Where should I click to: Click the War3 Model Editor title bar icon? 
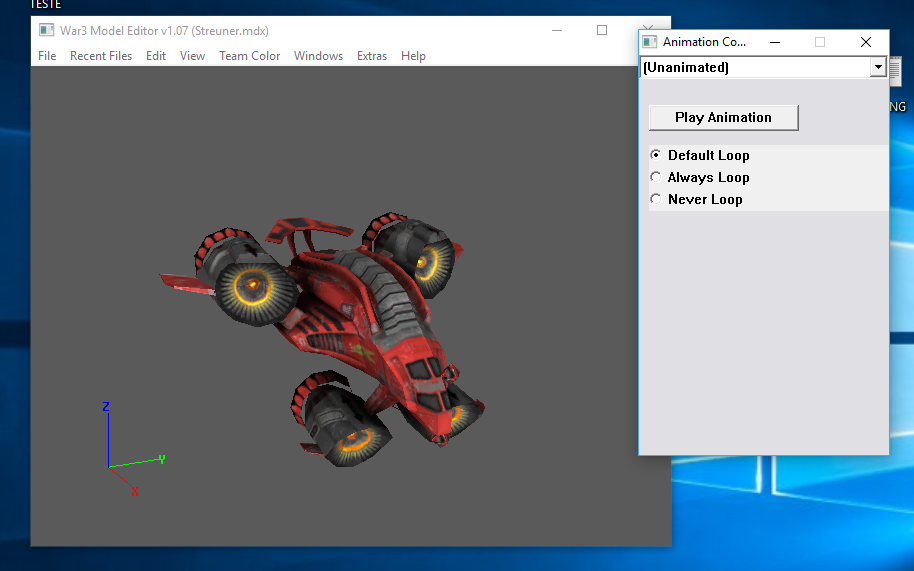[46, 30]
